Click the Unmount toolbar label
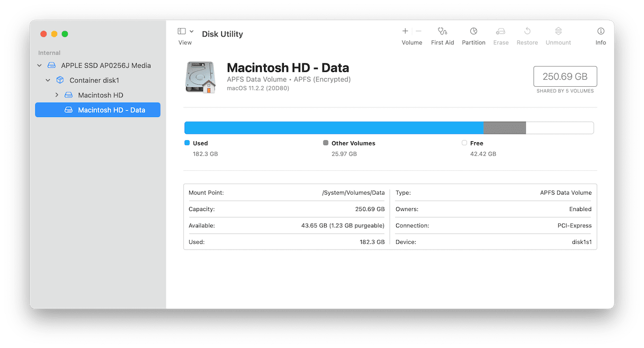 pyautogui.click(x=558, y=43)
